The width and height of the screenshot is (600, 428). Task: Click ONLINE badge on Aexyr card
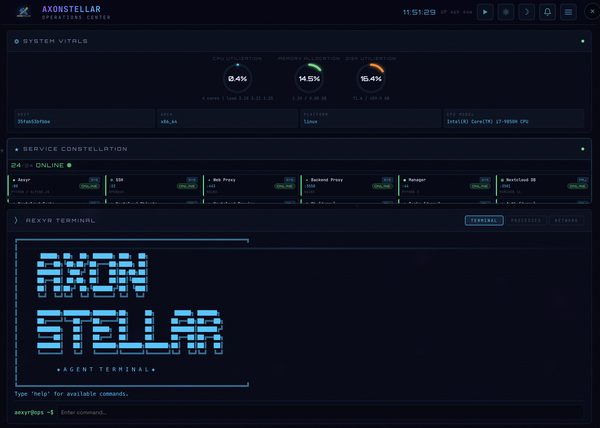click(89, 186)
